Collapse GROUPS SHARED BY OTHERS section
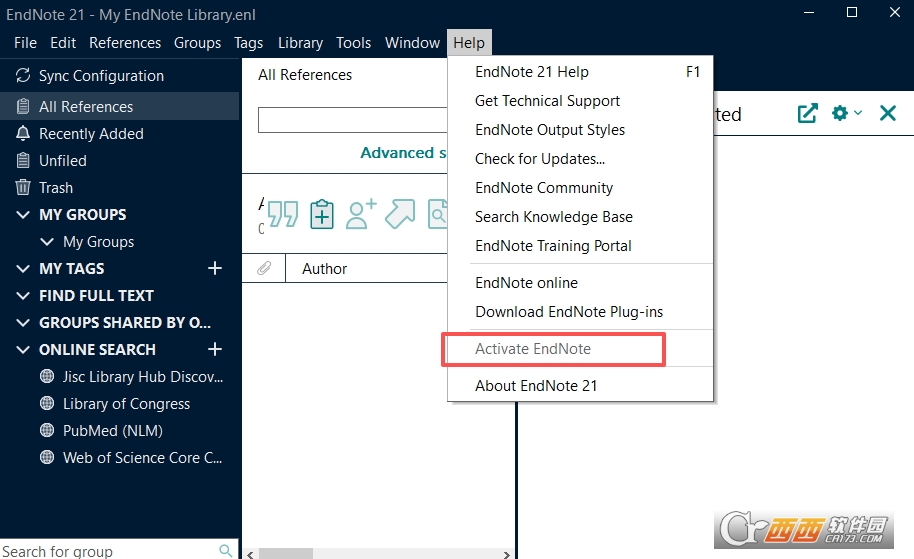This screenshot has height=559, width=914. [23, 322]
